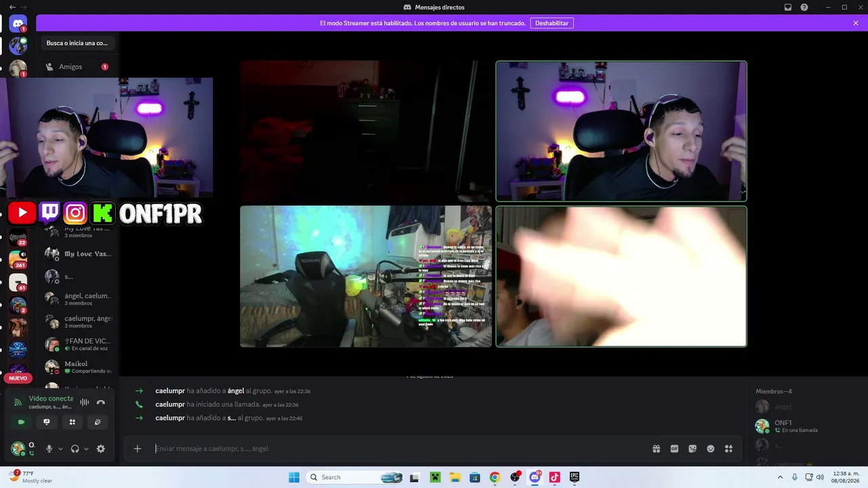
Task: Open Minecraft from the taskbar
Action: 435,477
